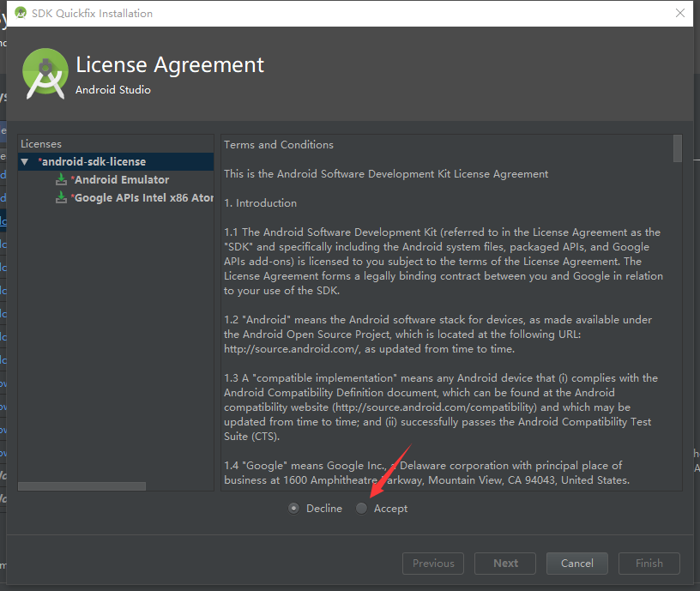Collapse the android-sdk-license tree node
Image resolution: width=700 pixels, height=591 pixels.
pos(24,161)
